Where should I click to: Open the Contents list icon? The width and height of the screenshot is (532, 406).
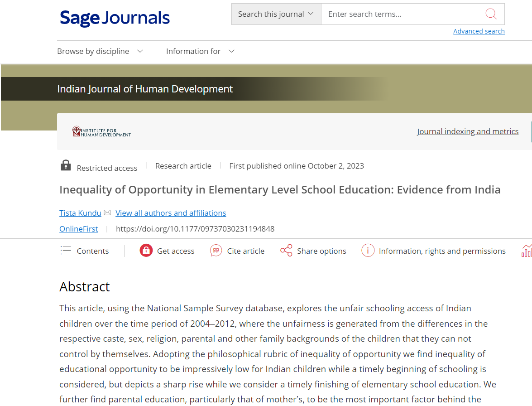tap(66, 251)
